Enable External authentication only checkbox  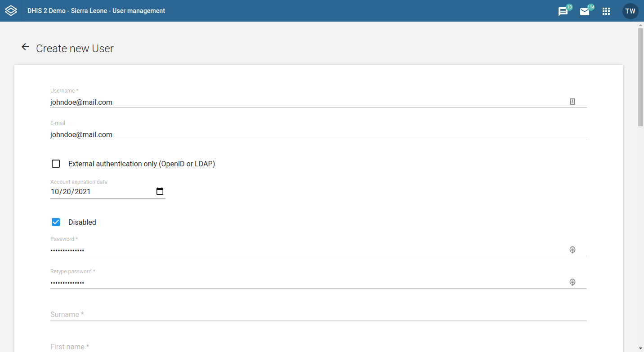56,164
